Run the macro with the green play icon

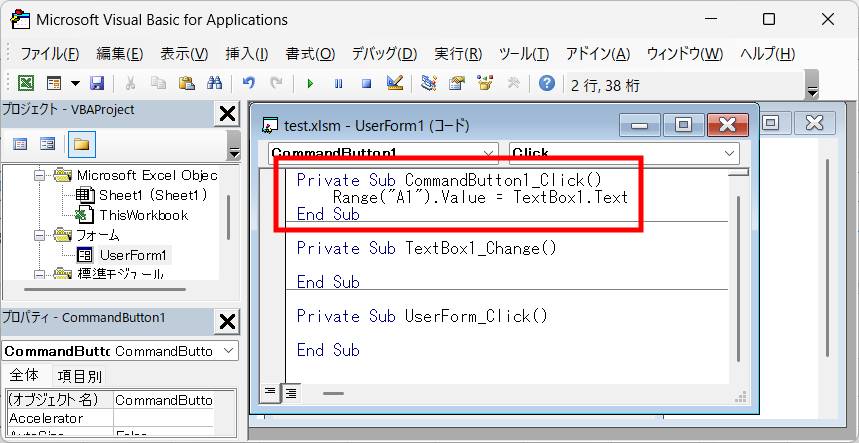311,84
